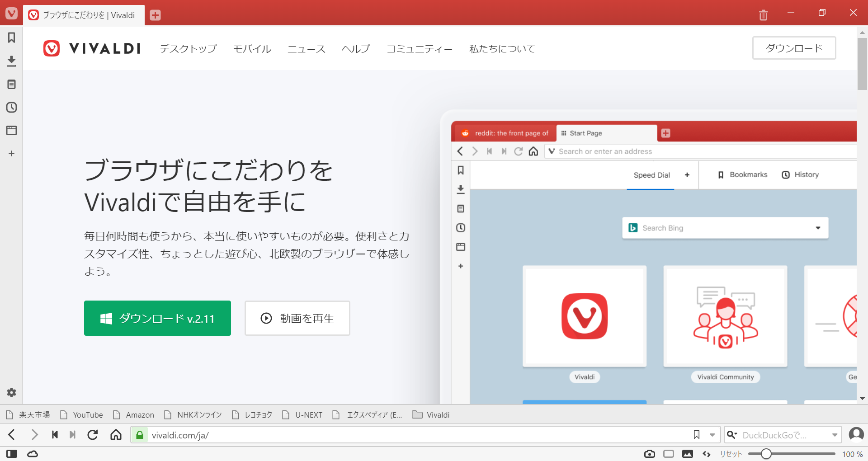Open the closed tabs trash icon
This screenshot has height=461, width=868.
pos(763,15)
